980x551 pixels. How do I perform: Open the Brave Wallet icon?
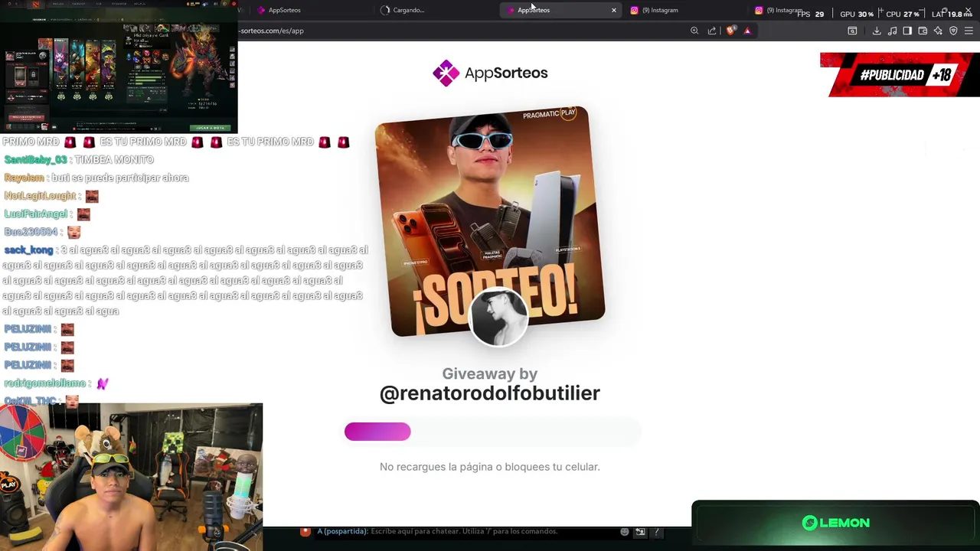[923, 31]
